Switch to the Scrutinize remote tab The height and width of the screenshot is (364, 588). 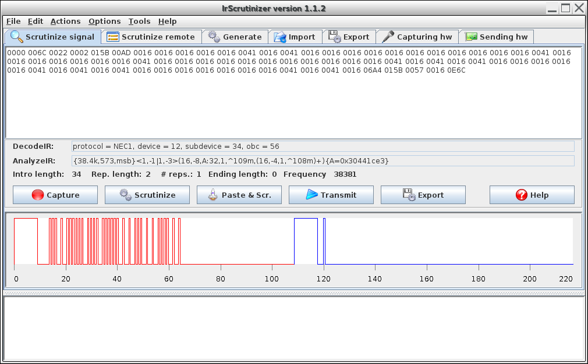[151, 37]
